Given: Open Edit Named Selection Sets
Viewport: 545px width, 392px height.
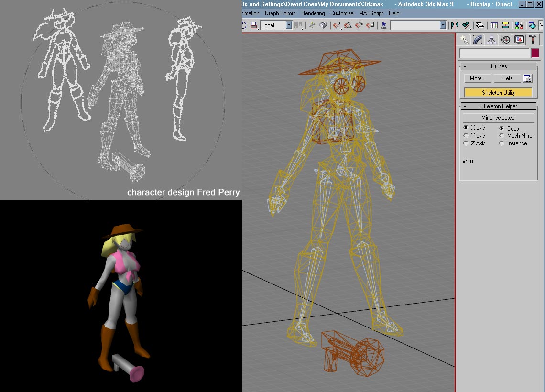Looking at the screenshot, I should point(384,25).
